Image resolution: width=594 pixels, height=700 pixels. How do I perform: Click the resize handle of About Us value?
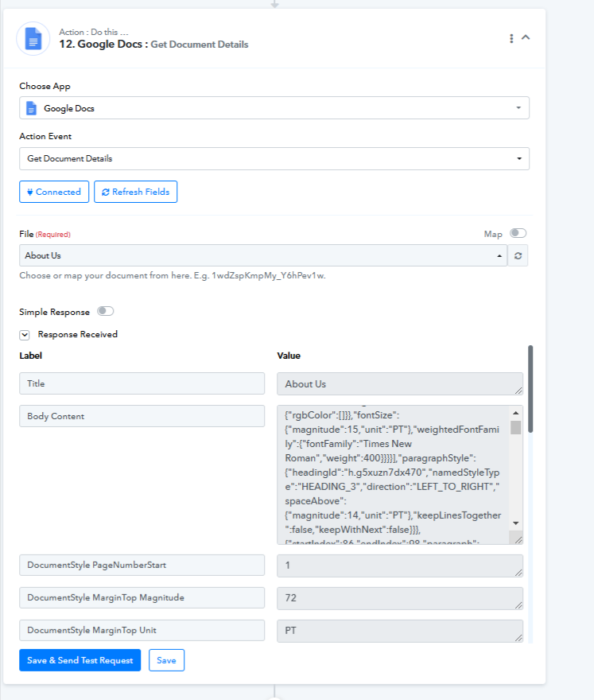point(518,391)
